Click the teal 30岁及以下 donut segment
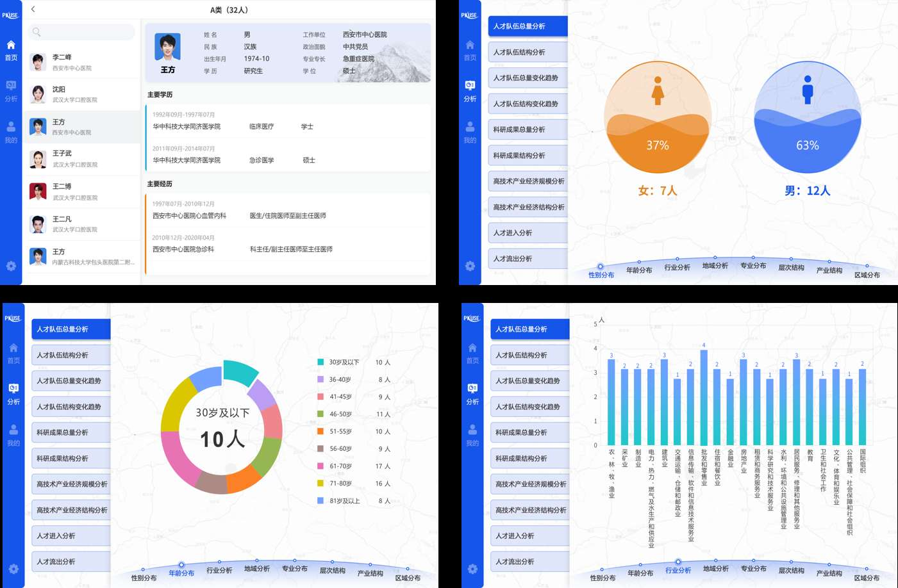Viewport: 898px width, 588px height. [x=239, y=373]
